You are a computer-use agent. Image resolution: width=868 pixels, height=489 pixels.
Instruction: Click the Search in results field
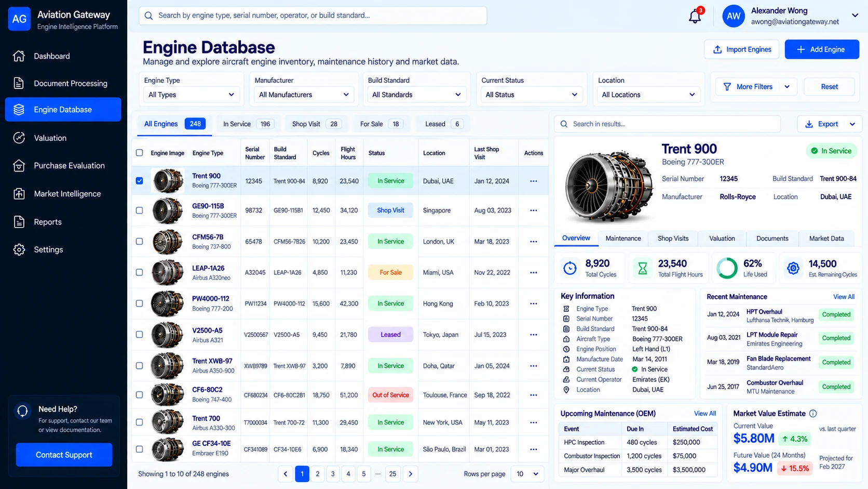[668, 124]
